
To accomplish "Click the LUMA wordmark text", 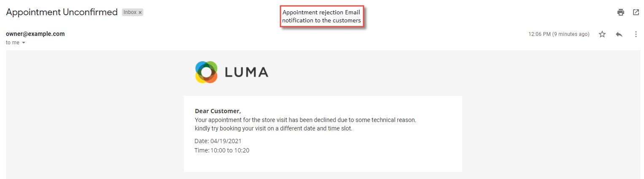I will tap(247, 72).
